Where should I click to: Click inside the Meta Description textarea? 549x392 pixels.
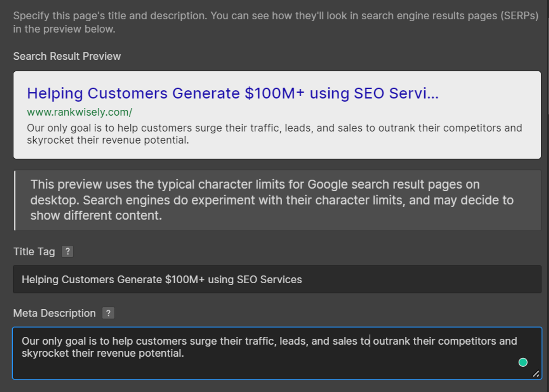point(277,353)
